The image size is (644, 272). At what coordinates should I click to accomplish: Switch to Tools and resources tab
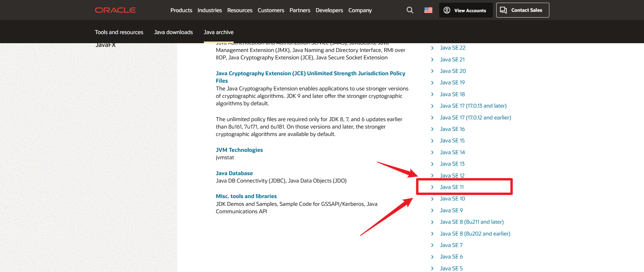click(x=119, y=32)
